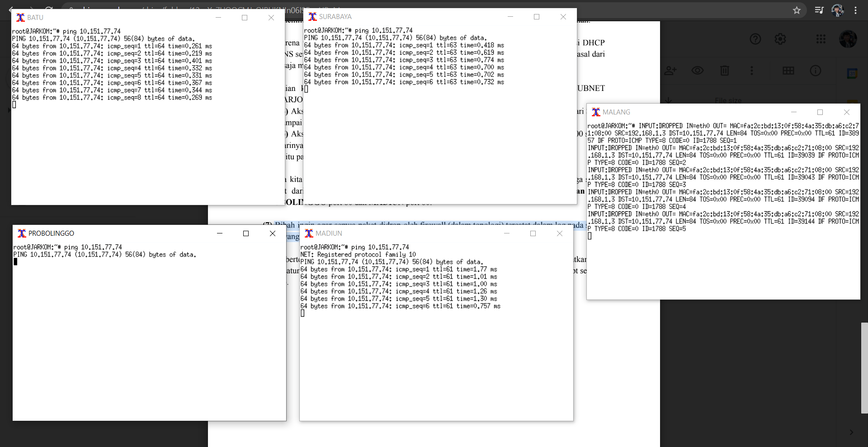Viewport: 868px width, 447px height.
Task: Open Drive help question mark icon
Action: point(755,39)
